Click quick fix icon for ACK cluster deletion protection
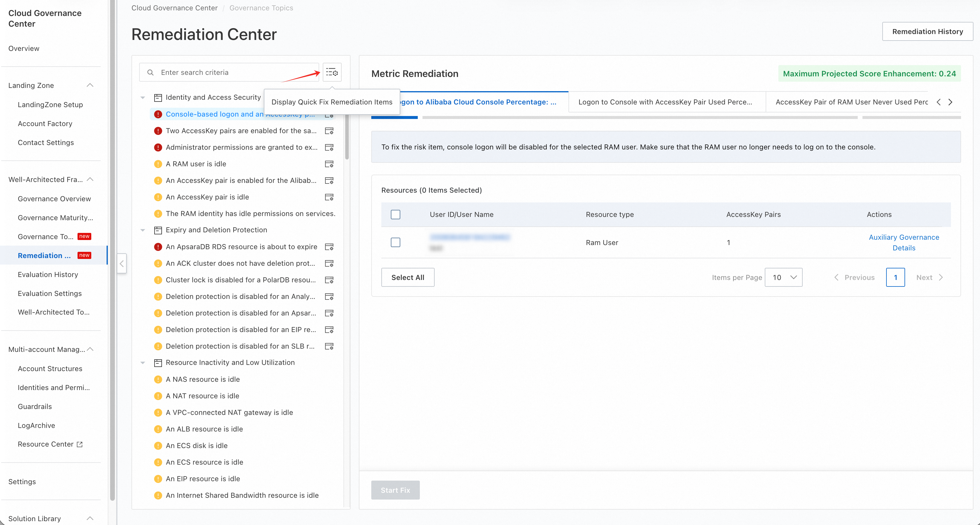The image size is (980, 525). [x=329, y=263]
